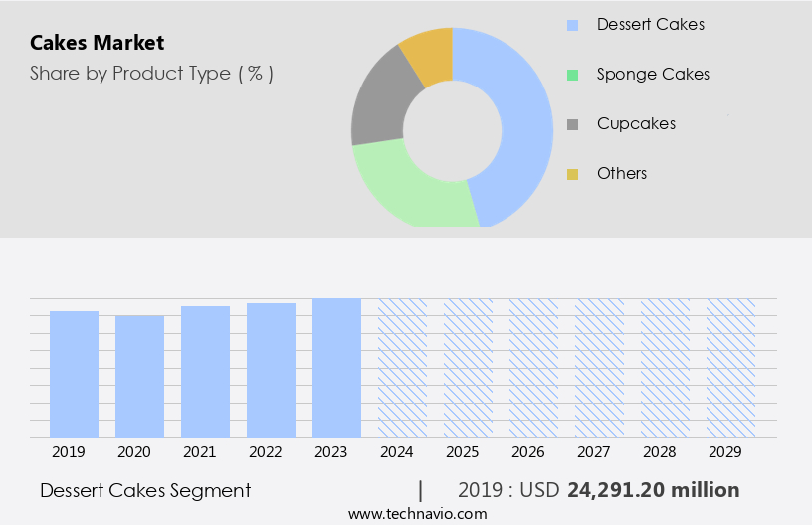Click the Cakes Market title
Viewport: 812px width, 525px height.
point(97,43)
